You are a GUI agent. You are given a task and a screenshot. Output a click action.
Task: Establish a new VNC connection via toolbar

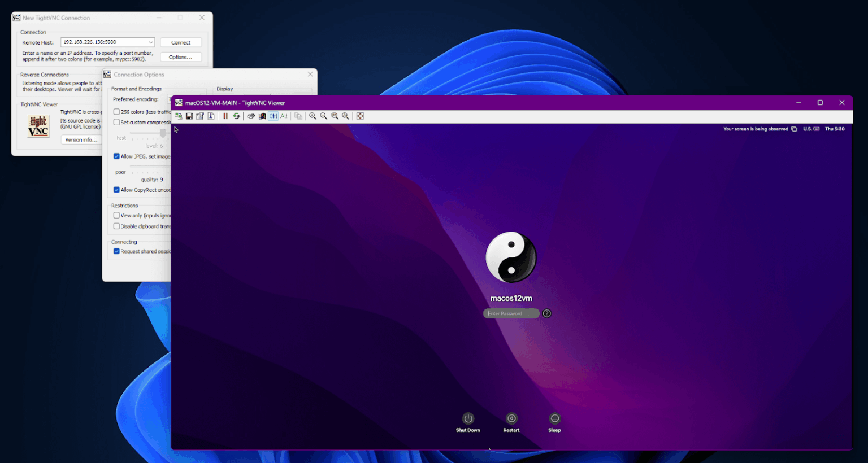(179, 116)
